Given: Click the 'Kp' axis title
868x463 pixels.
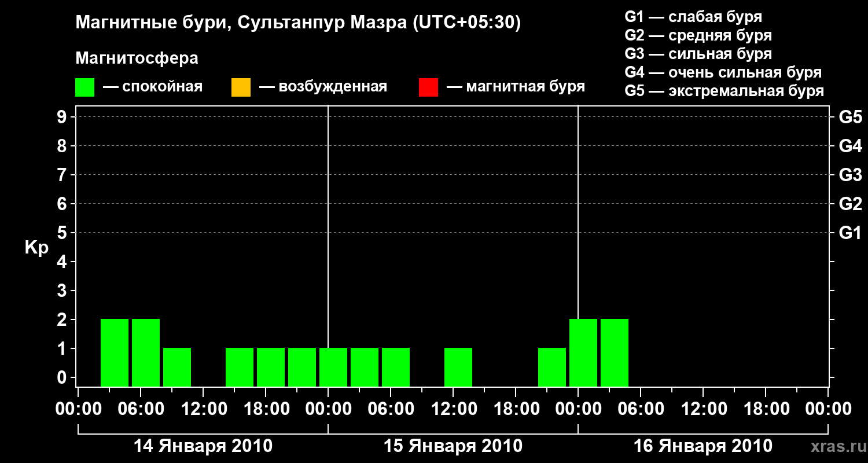Looking at the screenshot, I should [x=36, y=248].
